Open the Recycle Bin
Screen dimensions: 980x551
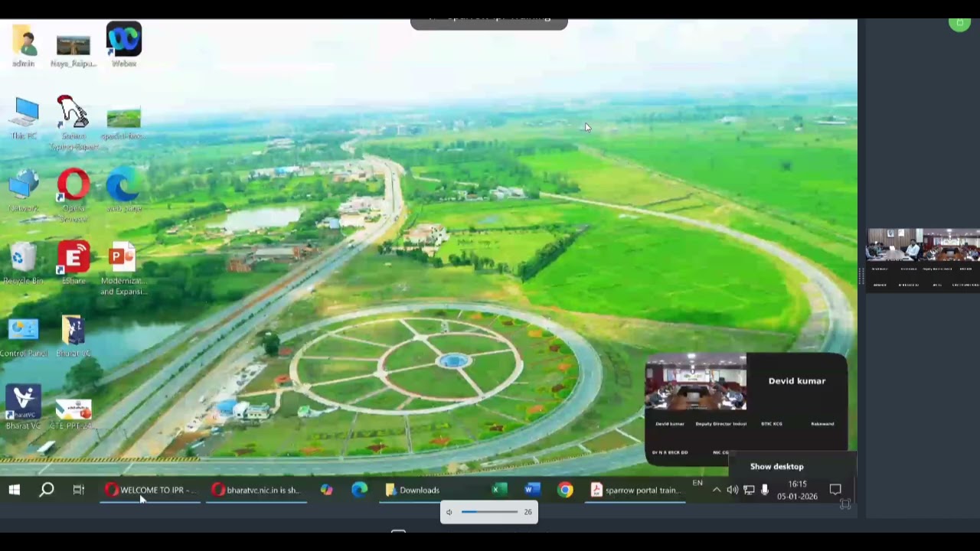[x=24, y=262]
